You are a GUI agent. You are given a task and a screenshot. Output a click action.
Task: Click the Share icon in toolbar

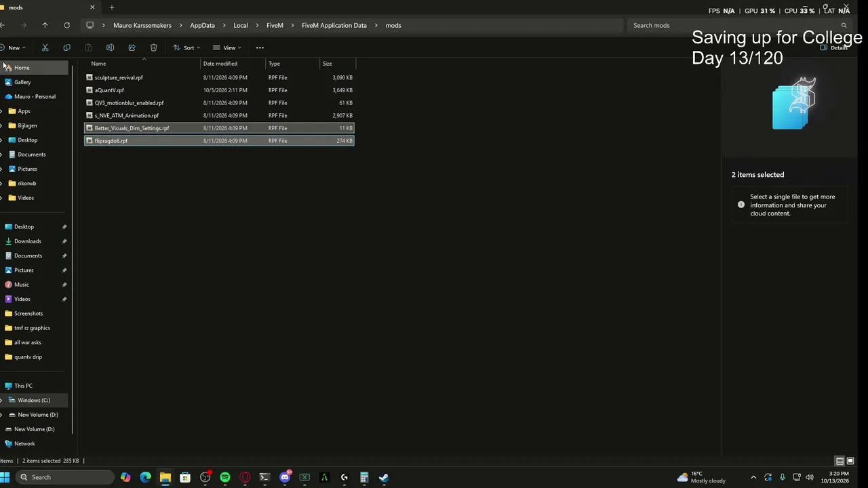(x=132, y=47)
